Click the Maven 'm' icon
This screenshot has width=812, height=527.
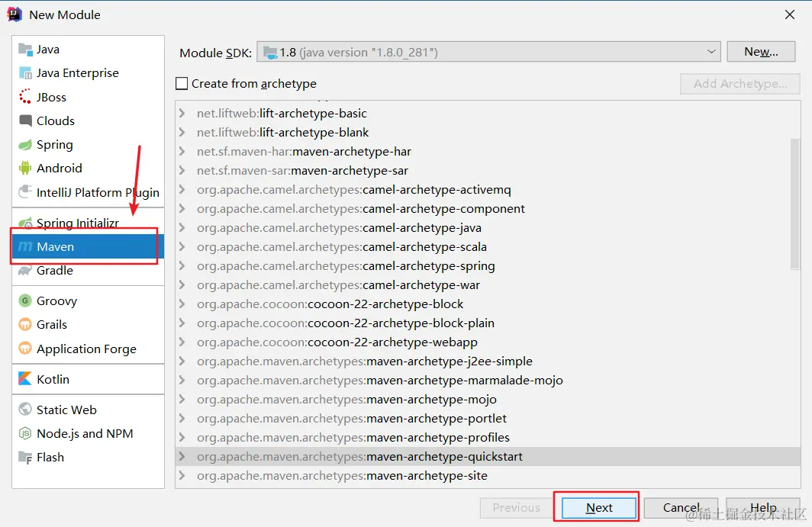(x=25, y=246)
